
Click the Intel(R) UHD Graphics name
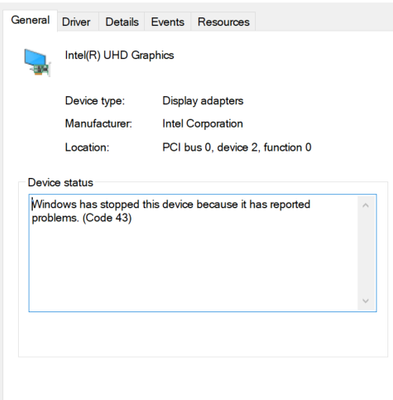[119, 55]
